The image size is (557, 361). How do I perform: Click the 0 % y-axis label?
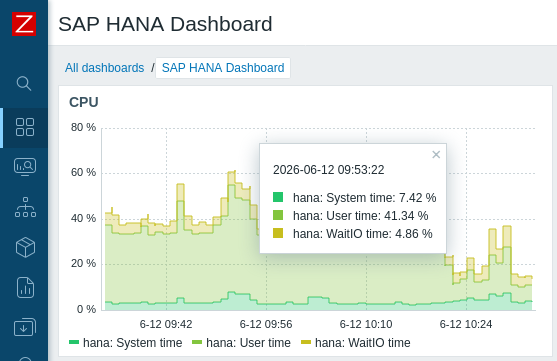click(x=86, y=309)
